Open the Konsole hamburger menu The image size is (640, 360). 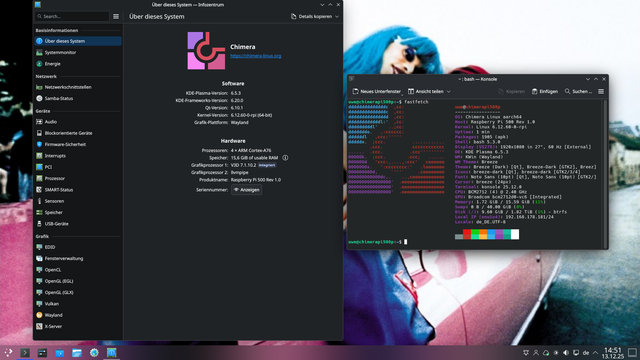click(601, 91)
